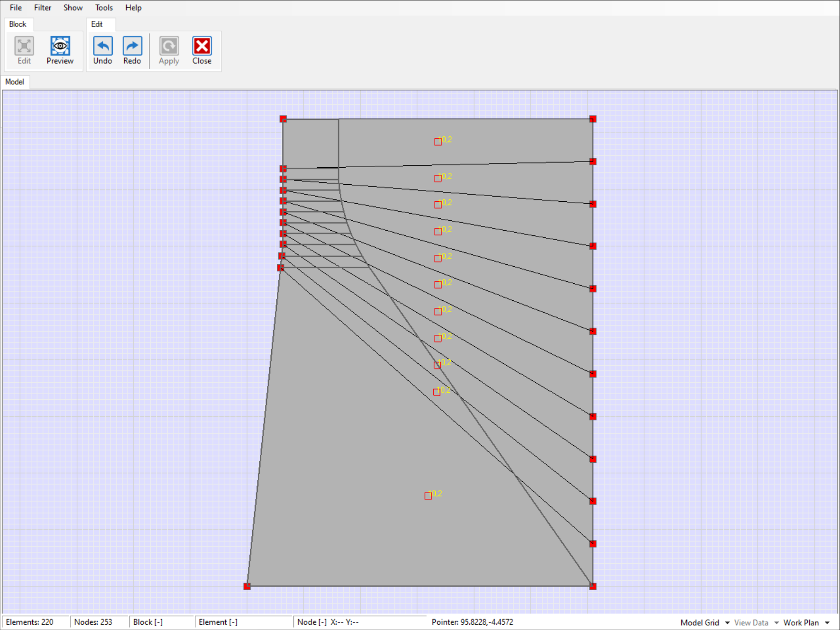Screen dimensions: 840x630
Task: Open the Filter menu
Action: click(x=43, y=8)
